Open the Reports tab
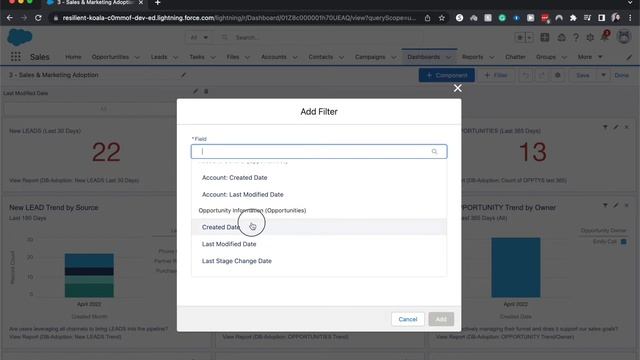Image resolution: width=640 pixels, height=360 pixels. click(x=473, y=57)
